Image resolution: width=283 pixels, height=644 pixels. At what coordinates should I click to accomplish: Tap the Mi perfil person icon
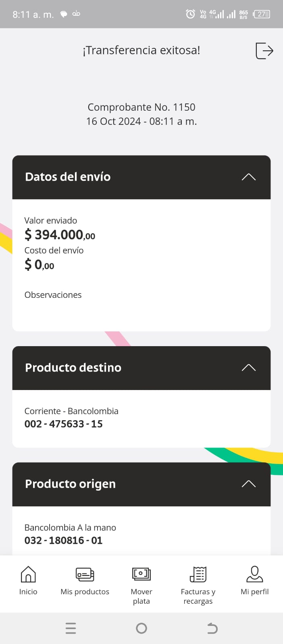254,574
